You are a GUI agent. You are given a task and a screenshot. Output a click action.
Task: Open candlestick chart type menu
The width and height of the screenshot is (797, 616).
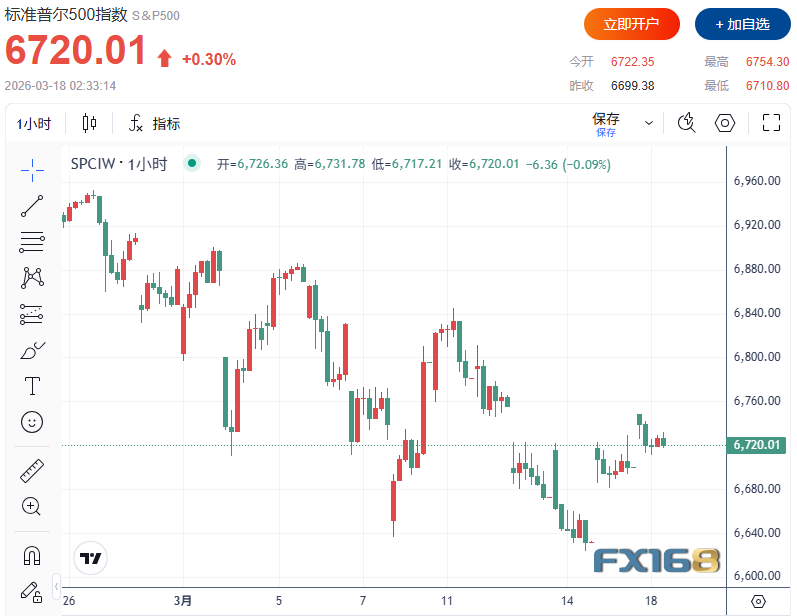90,124
